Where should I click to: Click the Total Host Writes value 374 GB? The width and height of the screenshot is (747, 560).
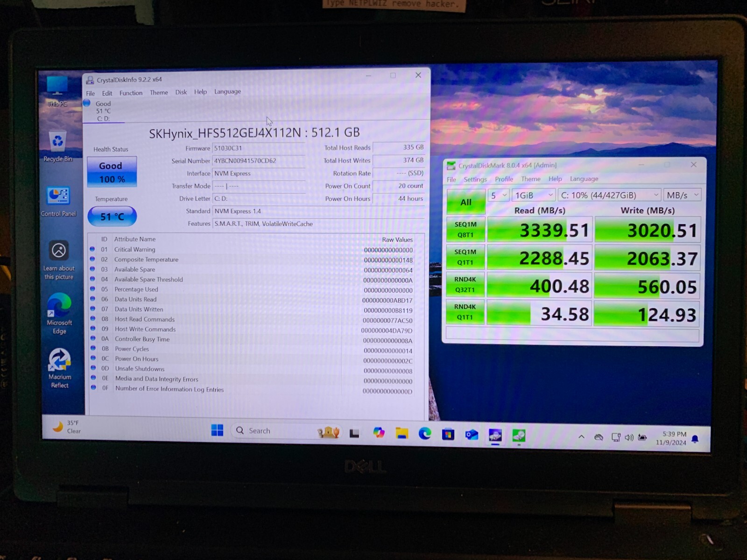point(398,160)
